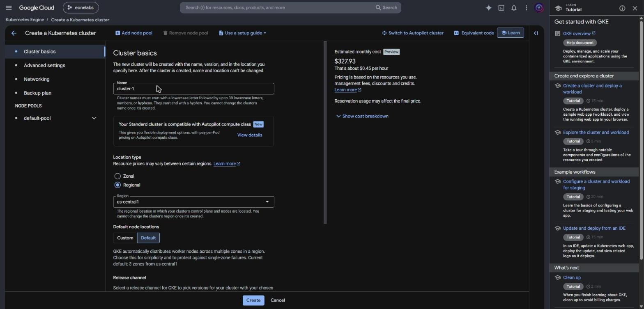The width and height of the screenshot is (644, 309).
Task: Click the top search bar
Action: click(x=290, y=7)
